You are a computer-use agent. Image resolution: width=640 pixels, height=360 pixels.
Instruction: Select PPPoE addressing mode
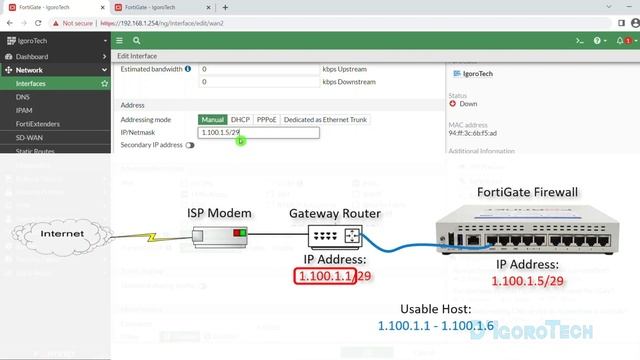click(267, 120)
